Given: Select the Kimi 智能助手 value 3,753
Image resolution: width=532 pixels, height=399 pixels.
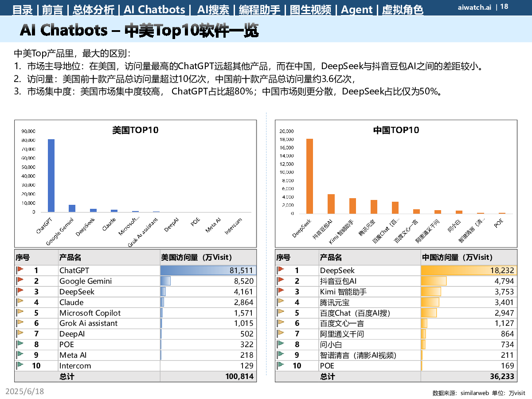Looking at the screenshot, I should click(x=505, y=292).
